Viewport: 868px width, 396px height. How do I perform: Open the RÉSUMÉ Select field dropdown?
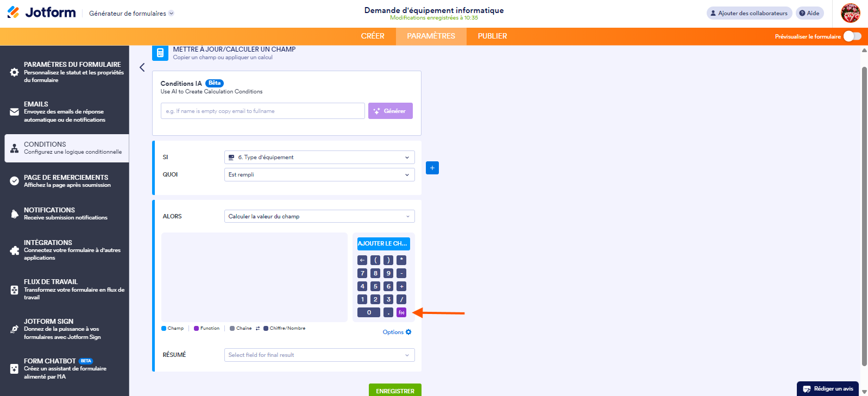319,355
